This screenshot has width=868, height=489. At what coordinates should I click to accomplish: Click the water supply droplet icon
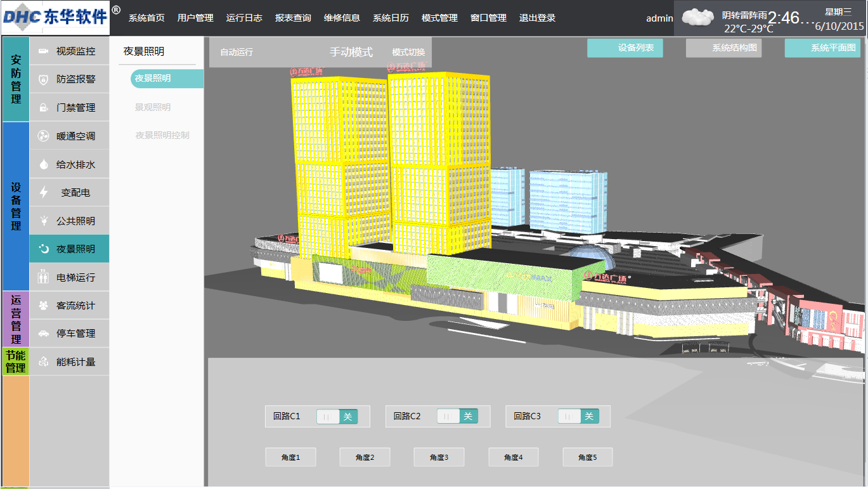(43, 164)
